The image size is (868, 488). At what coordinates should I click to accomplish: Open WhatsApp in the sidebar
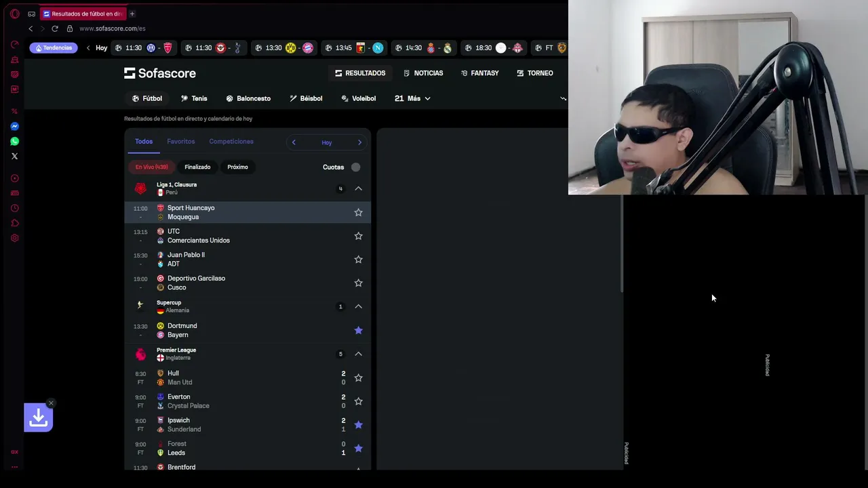point(14,141)
